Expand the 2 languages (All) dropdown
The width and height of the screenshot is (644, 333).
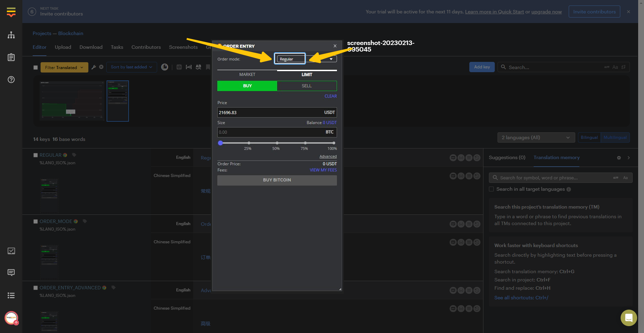coord(536,137)
